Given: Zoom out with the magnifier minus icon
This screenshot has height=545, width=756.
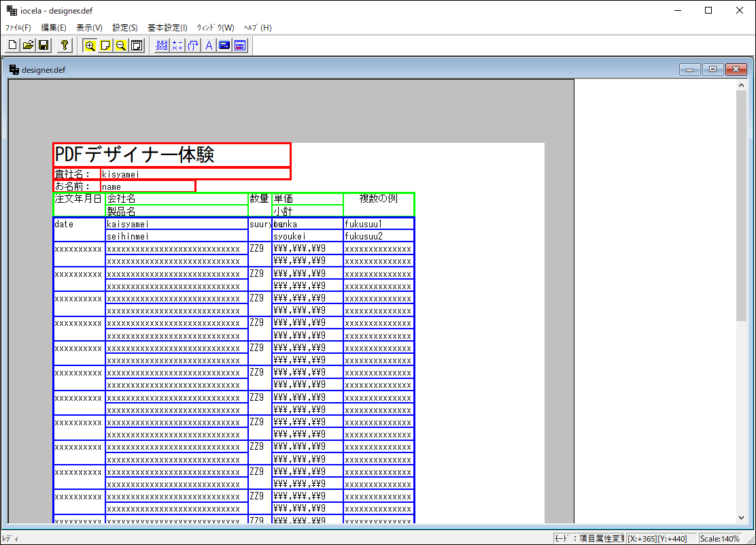Looking at the screenshot, I should pyautogui.click(x=121, y=46).
